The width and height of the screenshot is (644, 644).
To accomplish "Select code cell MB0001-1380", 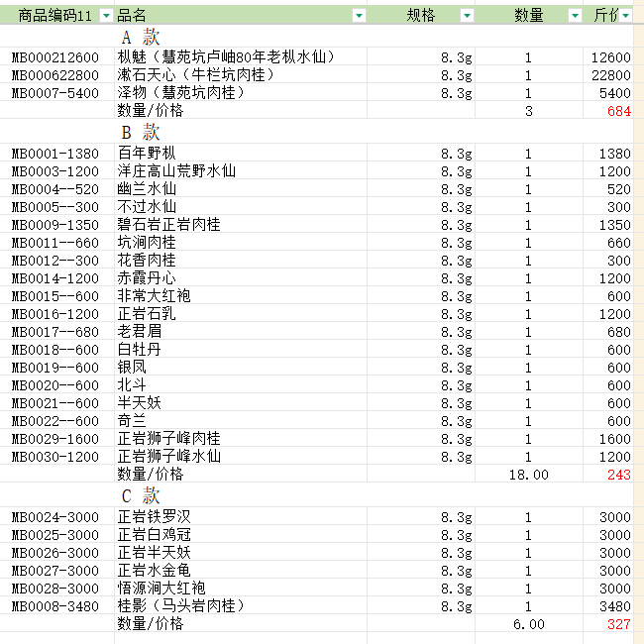I will click(57, 154).
